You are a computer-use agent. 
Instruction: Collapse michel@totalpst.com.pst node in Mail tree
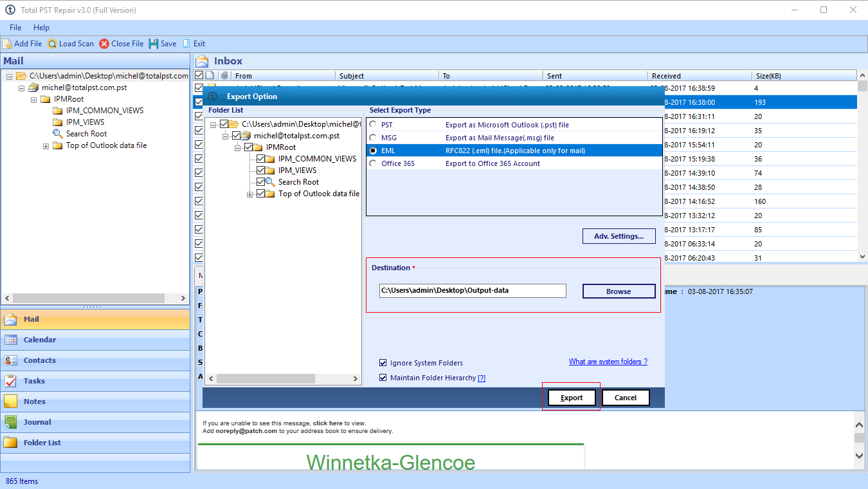click(21, 88)
